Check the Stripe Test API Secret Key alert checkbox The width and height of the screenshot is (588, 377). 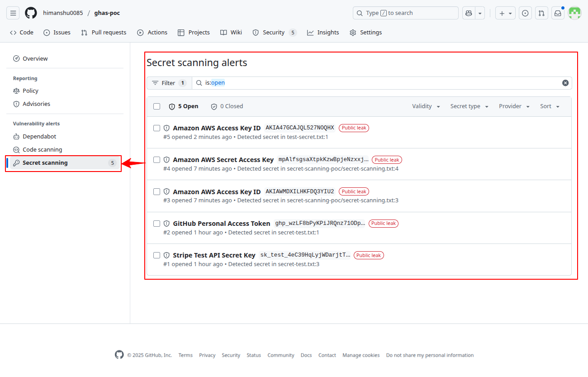tap(156, 255)
